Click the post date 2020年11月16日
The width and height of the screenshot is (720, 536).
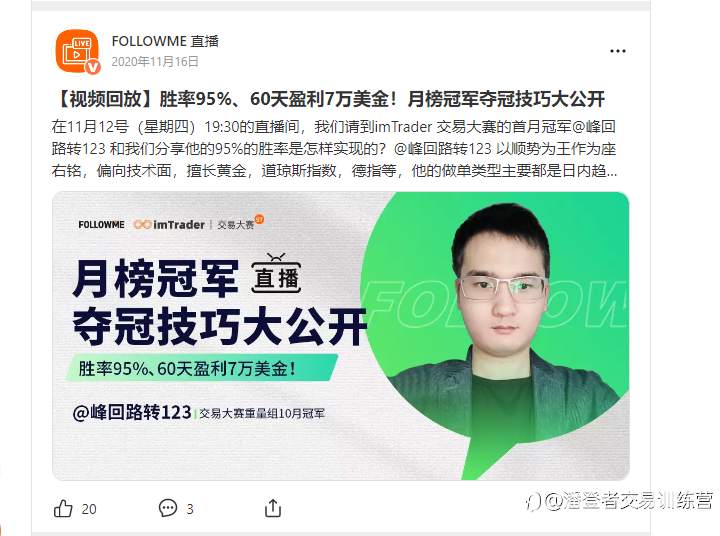pos(155,62)
